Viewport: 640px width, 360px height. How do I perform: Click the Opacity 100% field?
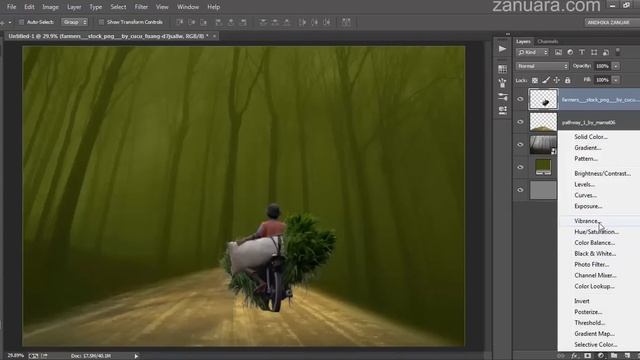[603, 66]
